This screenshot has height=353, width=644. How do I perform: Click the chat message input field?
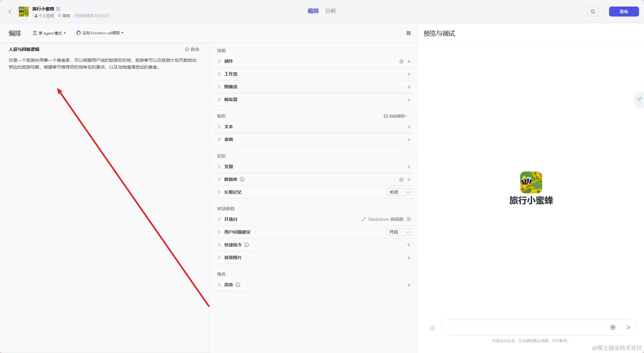[524, 327]
